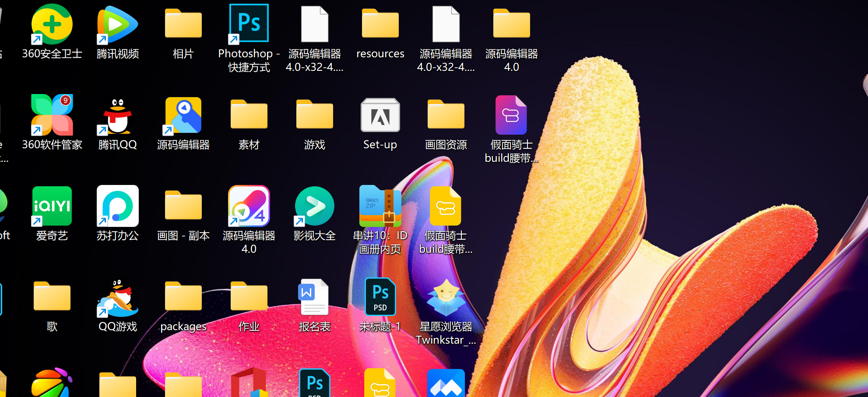Select the purple 假面骑士 build腰带 file
The image size is (868, 397).
pos(511,115)
